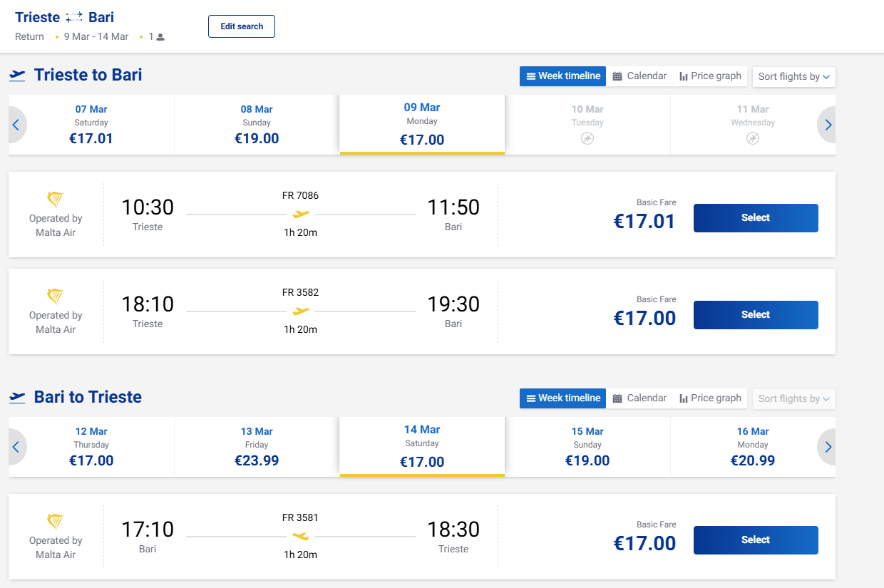Screen dimensions: 884x588
Task: Choose 13 Mar Friday return date
Action: pos(257,447)
